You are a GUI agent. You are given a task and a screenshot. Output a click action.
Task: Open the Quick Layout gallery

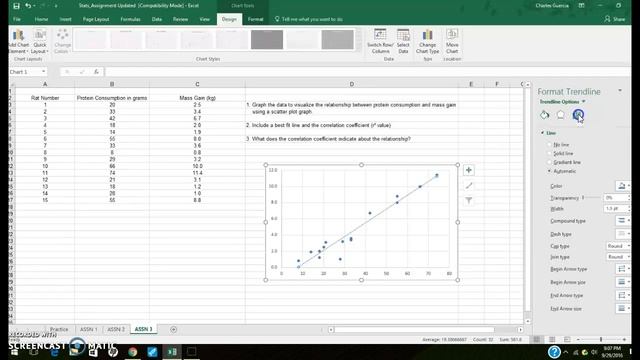click(x=40, y=41)
